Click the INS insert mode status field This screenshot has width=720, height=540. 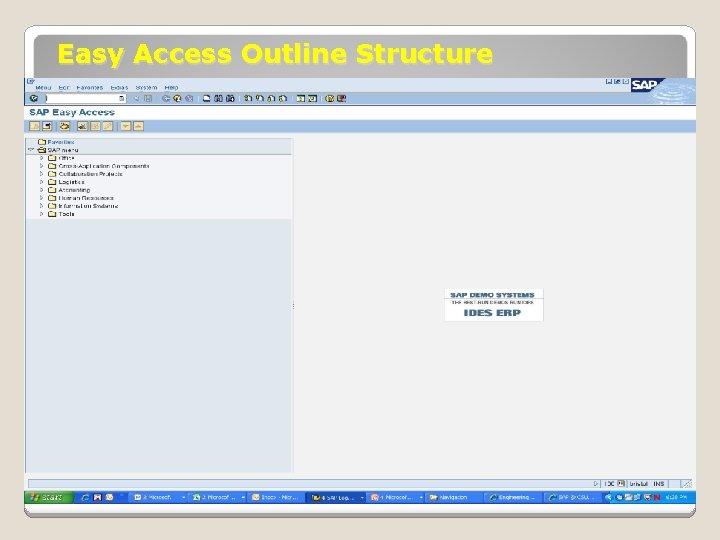(x=659, y=484)
